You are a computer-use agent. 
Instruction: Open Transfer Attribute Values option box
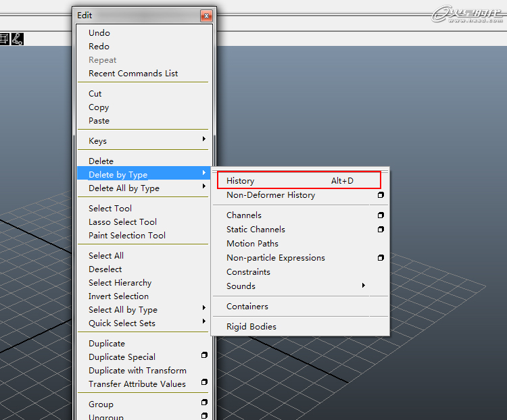(204, 382)
